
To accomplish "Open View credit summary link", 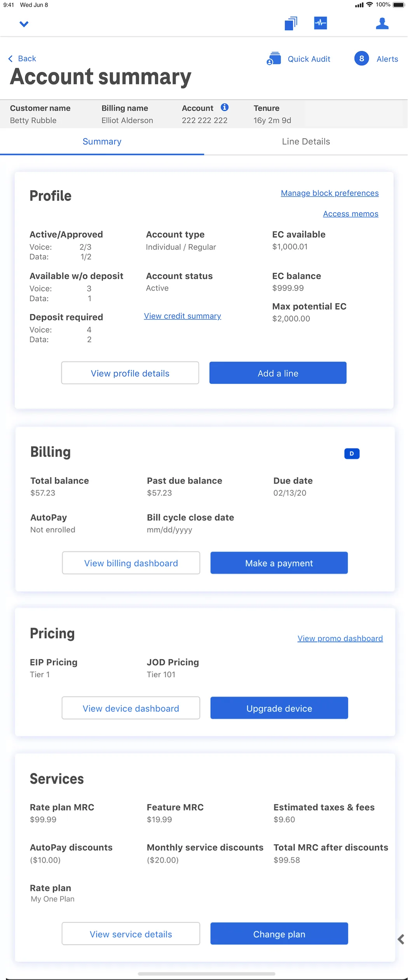I will point(183,316).
